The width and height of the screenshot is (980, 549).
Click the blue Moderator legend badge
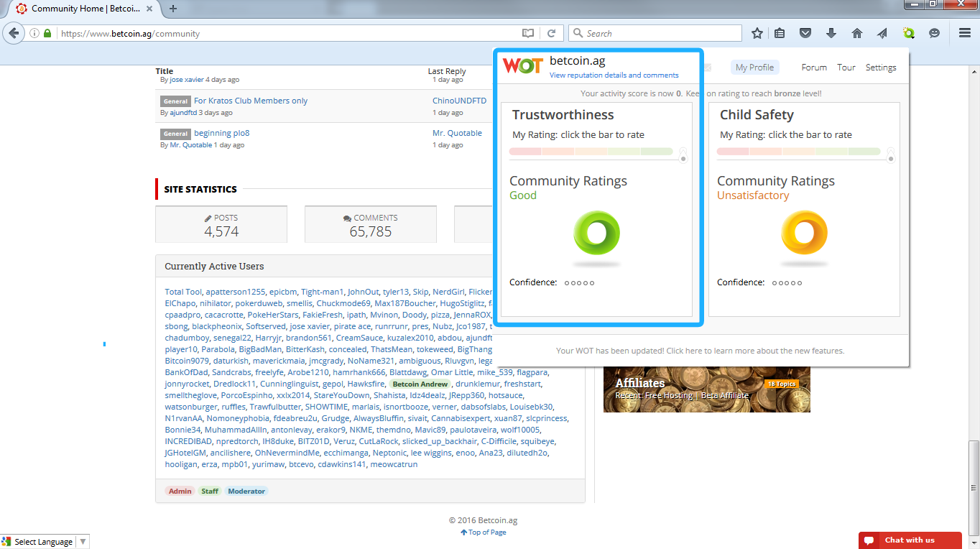[x=246, y=492]
